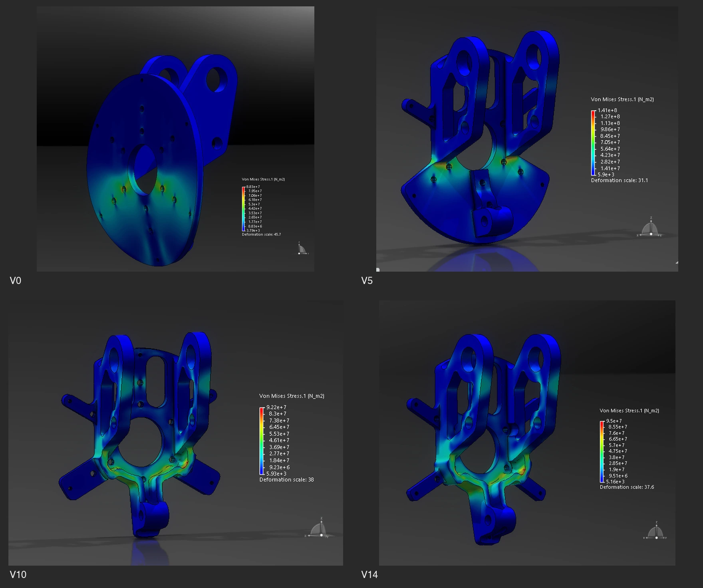Select legend value 7.05e+7 in V5
The width and height of the screenshot is (703, 588).
610,142
